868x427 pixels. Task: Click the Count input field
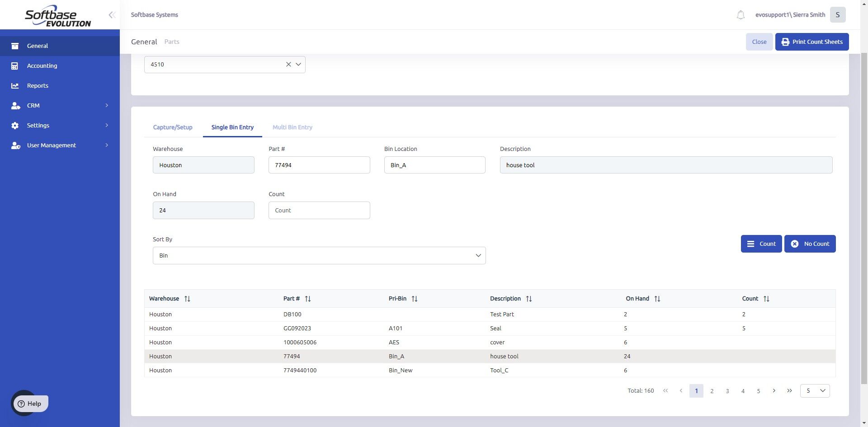(x=319, y=211)
